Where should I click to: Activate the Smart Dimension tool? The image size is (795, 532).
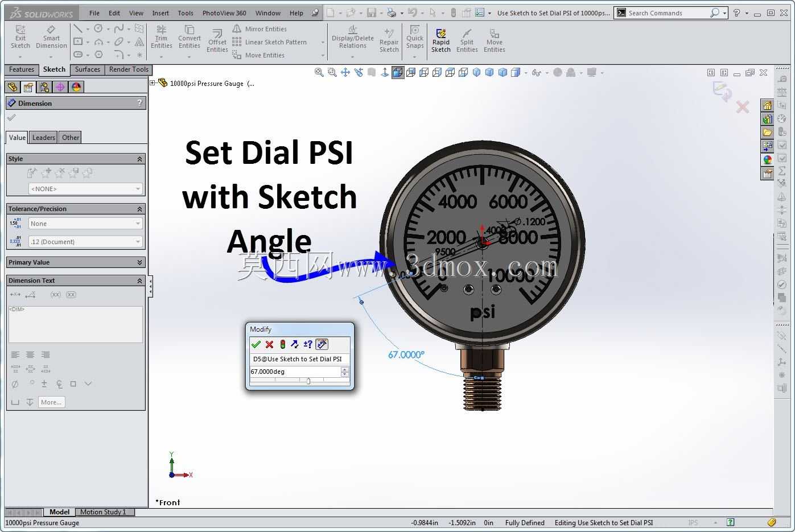(51, 38)
